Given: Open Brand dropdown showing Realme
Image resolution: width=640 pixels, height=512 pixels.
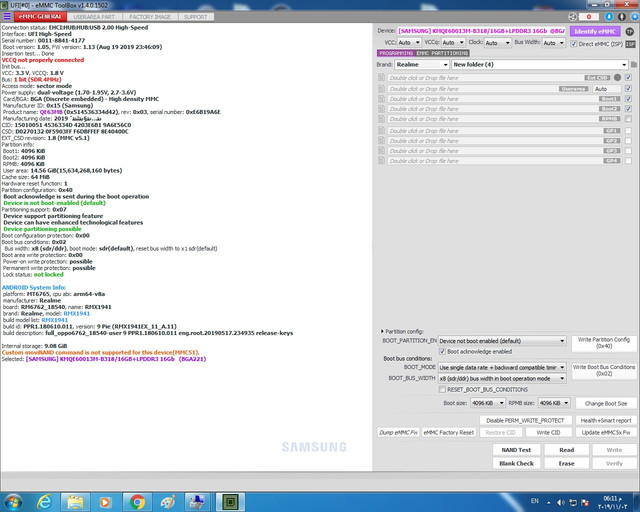Looking at the screenshot, I should pyautogui.click(x=422, y=65).
